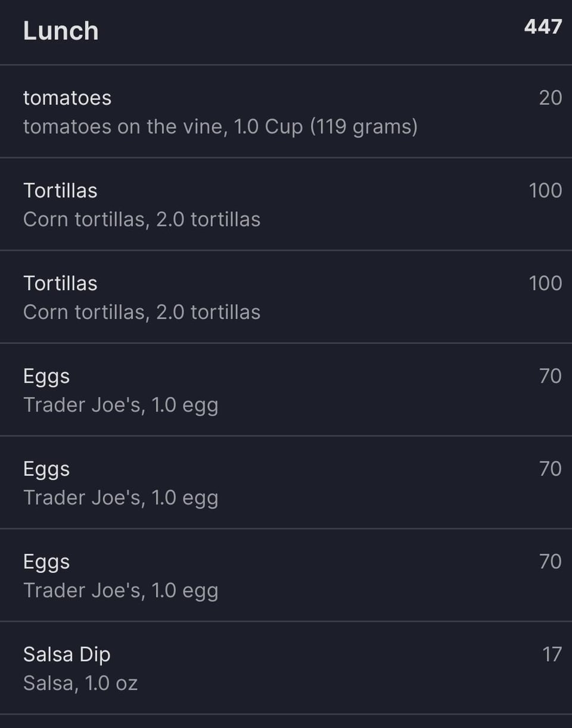Image resolution: width=572 pixels, height=728 pixels.
Task: Tap the first Eggs 70 calorie value
Action: tap(550, 376)
